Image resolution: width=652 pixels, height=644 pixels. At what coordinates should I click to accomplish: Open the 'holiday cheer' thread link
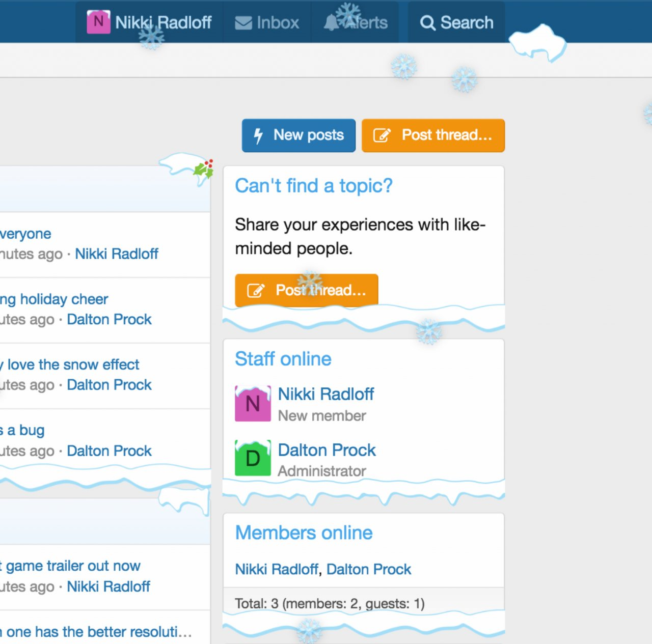pyautogui.click(x=56, y=299)
